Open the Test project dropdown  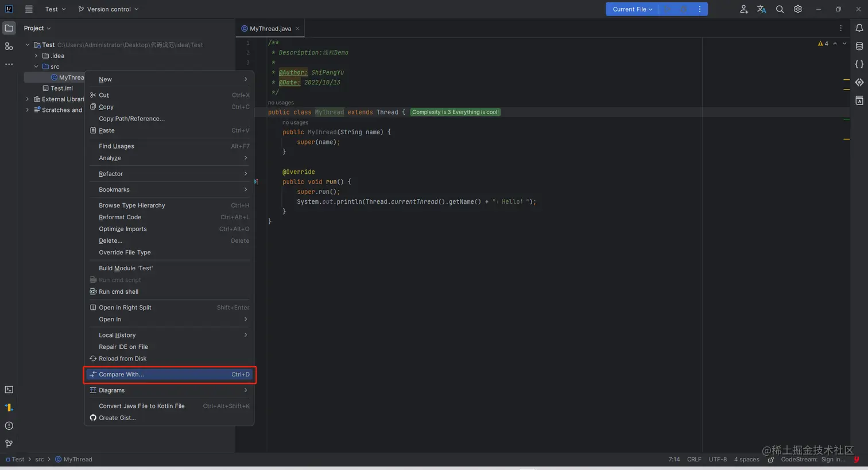55,9
